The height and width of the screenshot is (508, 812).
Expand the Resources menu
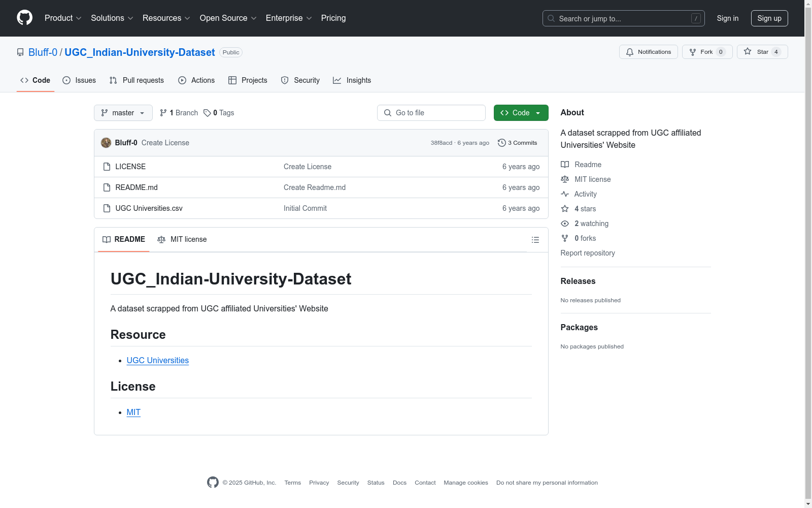(x=166, y=18)
